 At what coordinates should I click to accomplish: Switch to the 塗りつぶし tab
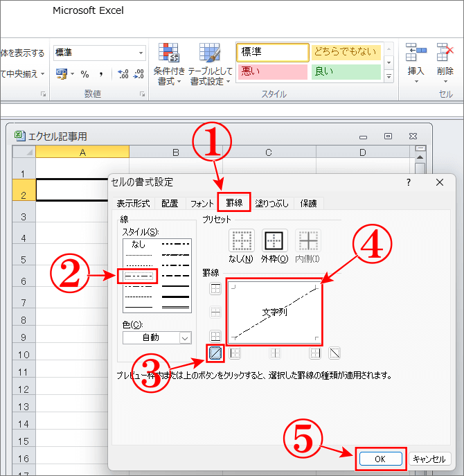click(271, 204)
